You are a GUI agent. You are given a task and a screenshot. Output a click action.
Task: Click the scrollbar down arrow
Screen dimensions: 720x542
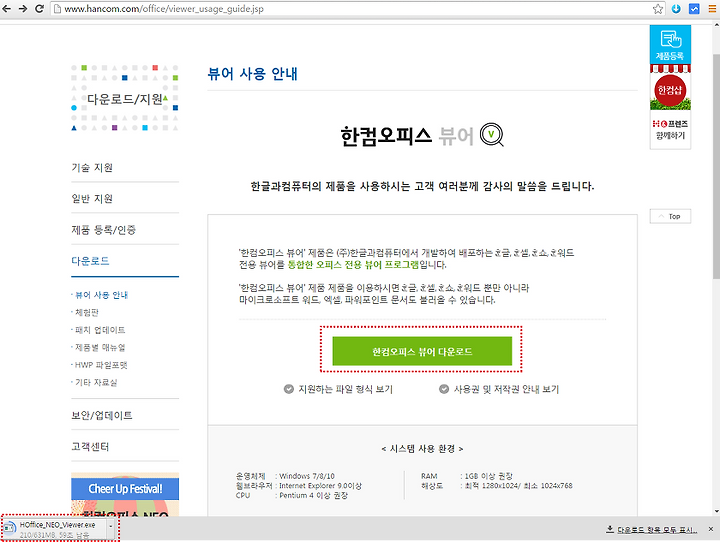coord(716,511)
